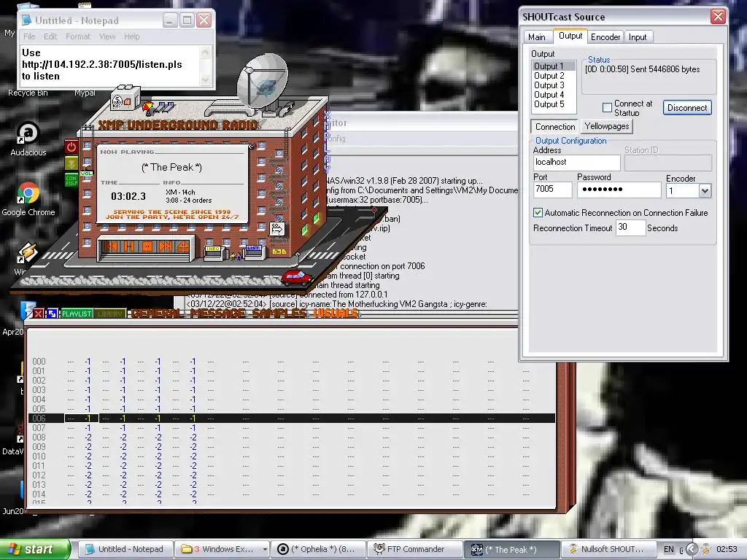Toggle Automatic Reconnection on Connection Failure
The image size is (747, 560).
538,212
